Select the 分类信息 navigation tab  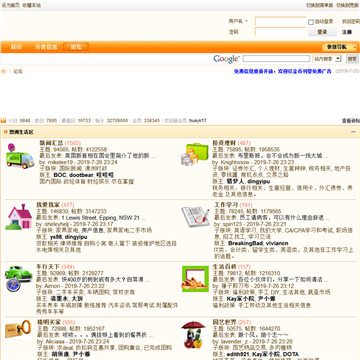click(46, 47)
